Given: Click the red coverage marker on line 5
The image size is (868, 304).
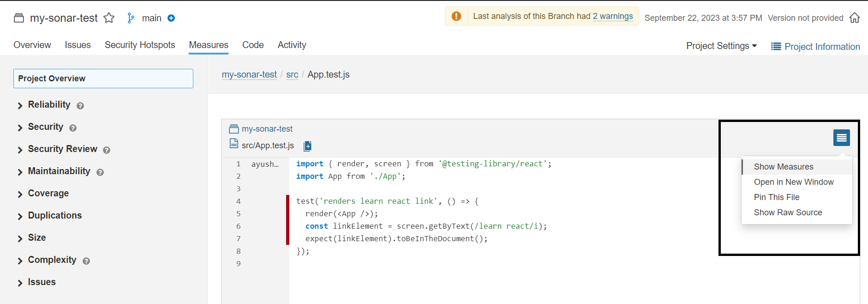Looking at the screenshot, I should (x=287, y=214).
